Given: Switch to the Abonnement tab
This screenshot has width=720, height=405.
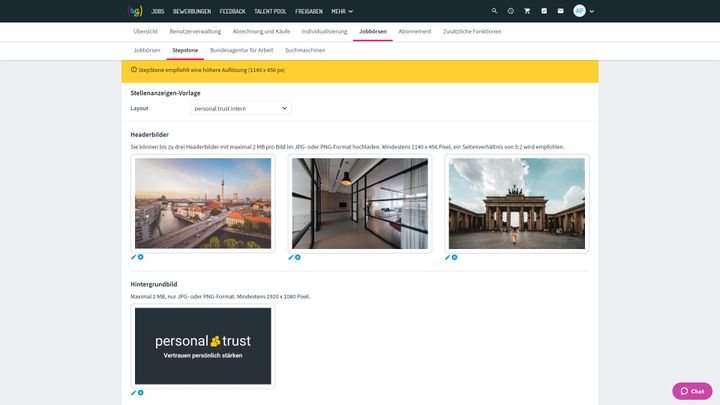Looking at the screenshot, I should pyautogui.click(x=415, y=32).
